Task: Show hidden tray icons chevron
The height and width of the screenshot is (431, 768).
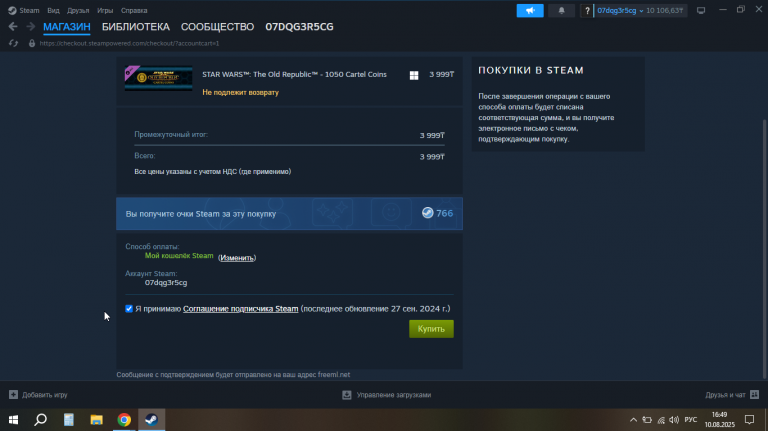Action: coord(633,420)
